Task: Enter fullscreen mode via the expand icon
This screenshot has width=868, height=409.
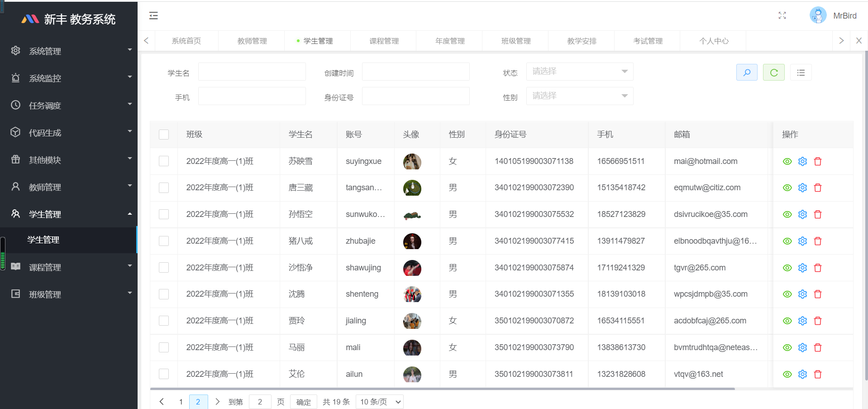Action: point(782,15)
